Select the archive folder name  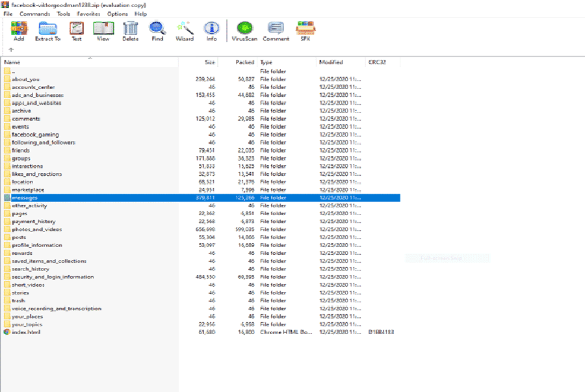21,111
